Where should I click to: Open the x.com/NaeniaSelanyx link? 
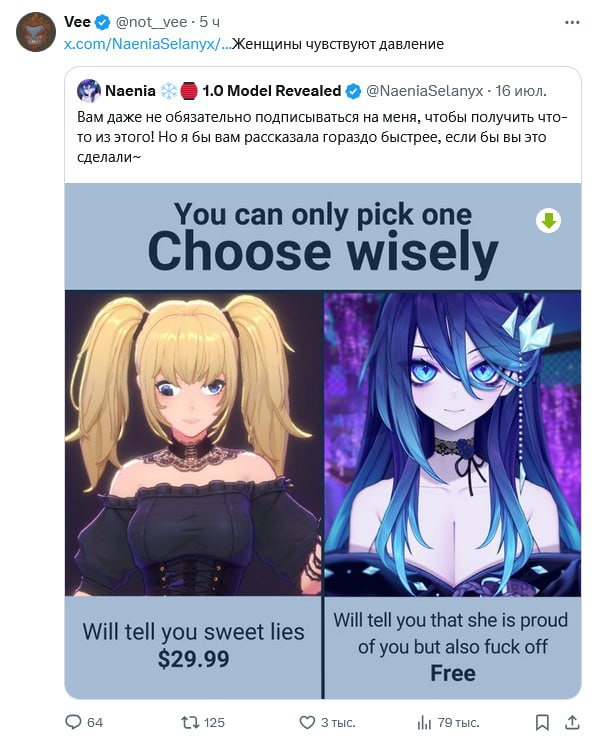coord(148,44)
